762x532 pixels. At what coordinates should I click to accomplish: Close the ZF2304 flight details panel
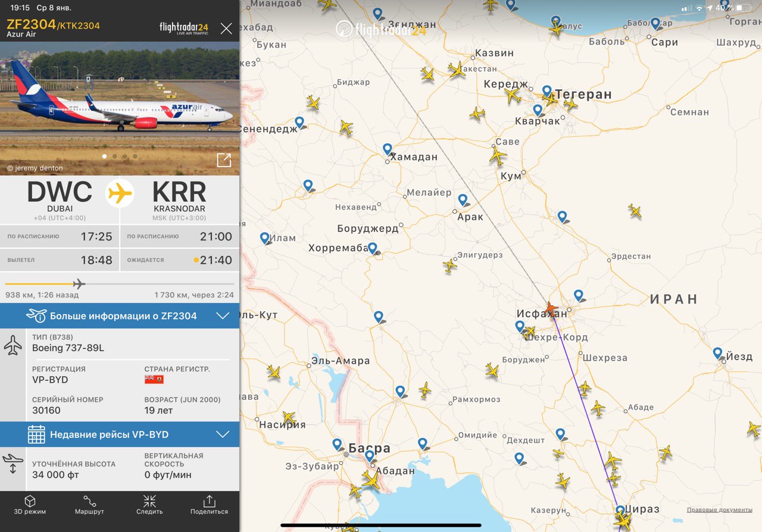226,28
